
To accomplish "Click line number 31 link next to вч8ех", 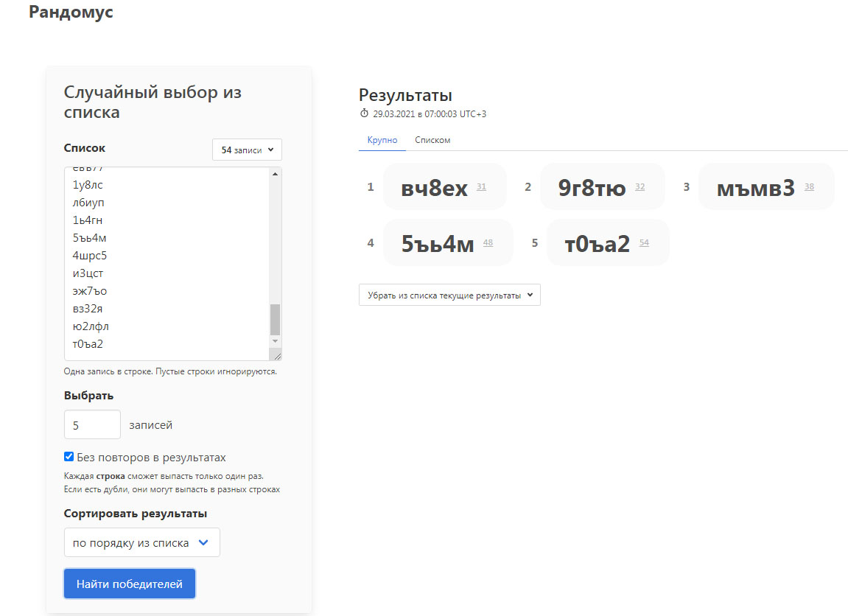I will pyautogui.click(x=481, y=186).
